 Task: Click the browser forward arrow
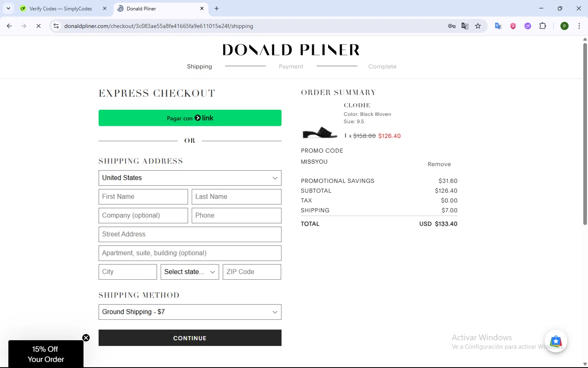(24, 26)
